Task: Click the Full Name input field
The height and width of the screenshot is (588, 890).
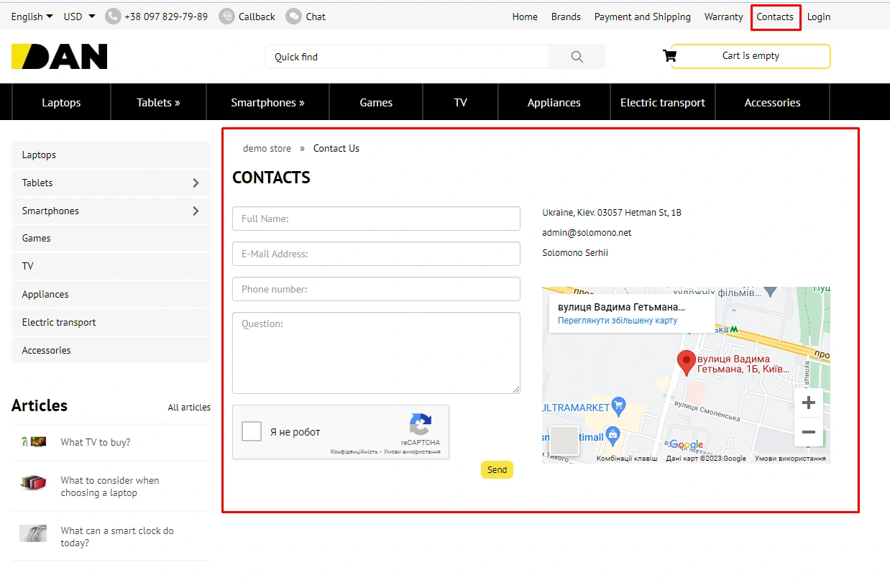Action: pyautogui.click(x=376, y=219)
